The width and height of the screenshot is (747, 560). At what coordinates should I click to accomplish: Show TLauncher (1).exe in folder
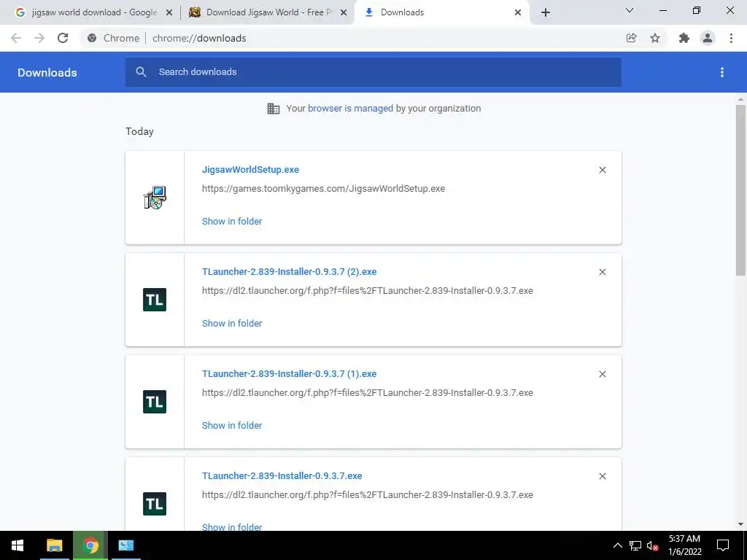pyautogui.click(x=232, y=425)
